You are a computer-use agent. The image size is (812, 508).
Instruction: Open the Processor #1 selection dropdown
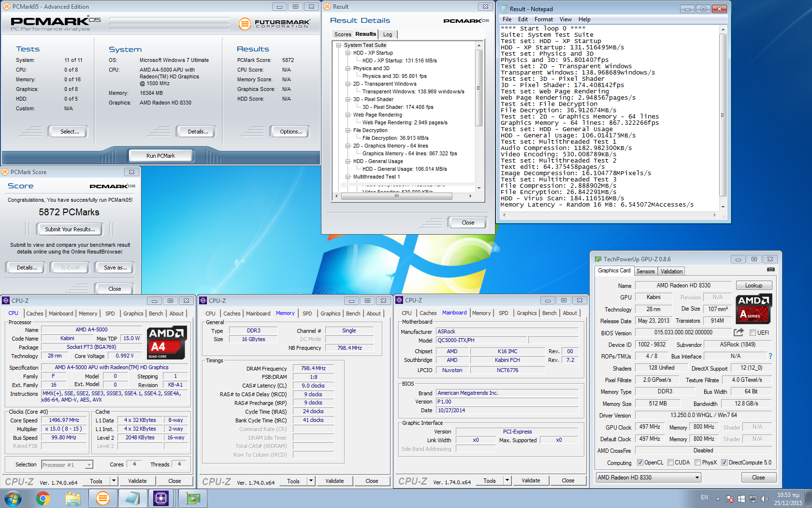tap(67, 465)
